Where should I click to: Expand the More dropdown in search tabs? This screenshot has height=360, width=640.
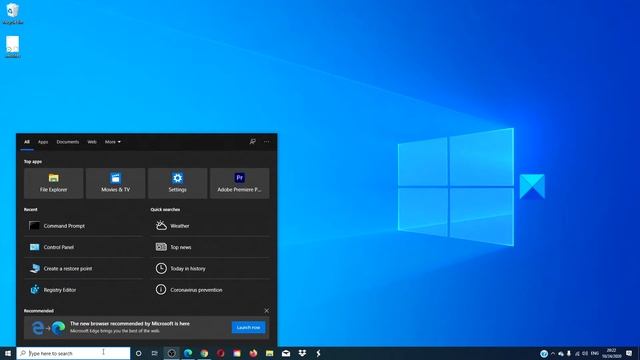[x=113, y=142]
